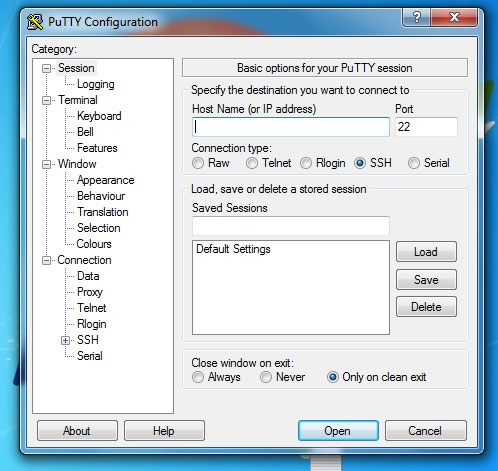This screenshot has height=471, width=498.
Task: Select the SSH category in tree
Action: tap(88, 340)
